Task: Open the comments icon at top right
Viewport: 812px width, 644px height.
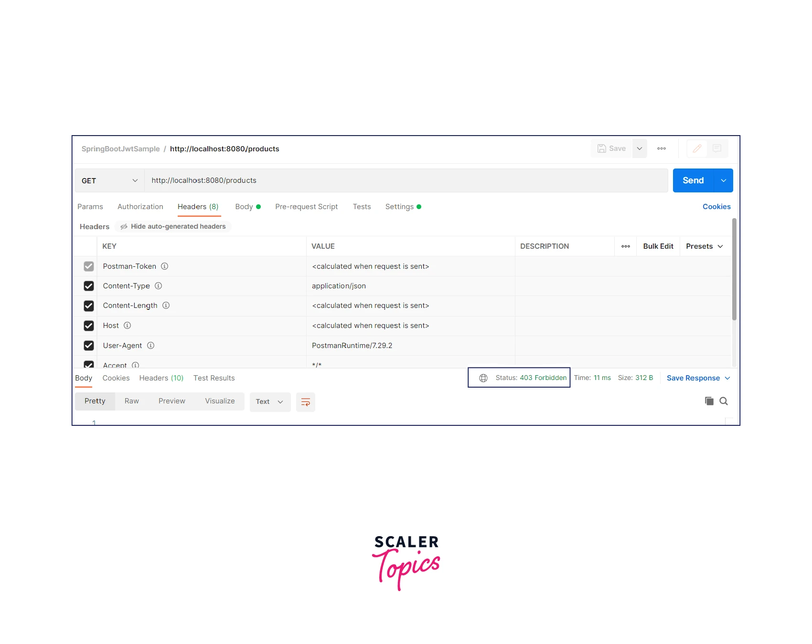Action: coord(717,148)
